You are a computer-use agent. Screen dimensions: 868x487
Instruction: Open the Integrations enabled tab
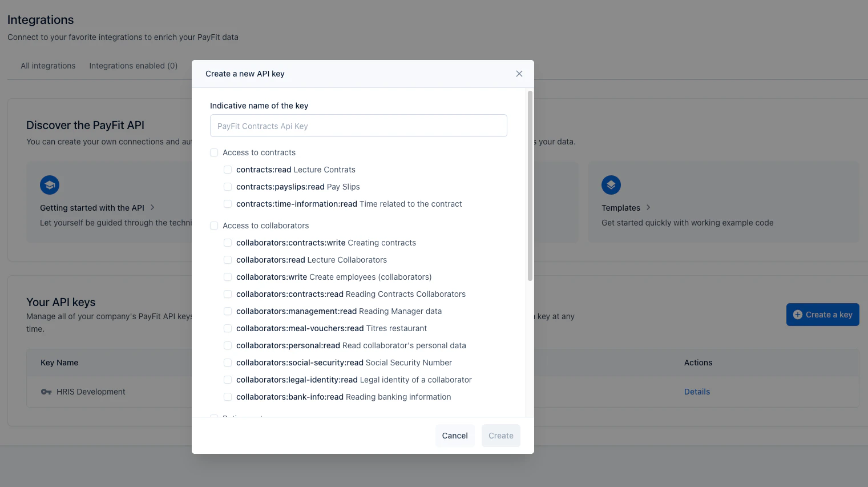(x=133, y=66)
